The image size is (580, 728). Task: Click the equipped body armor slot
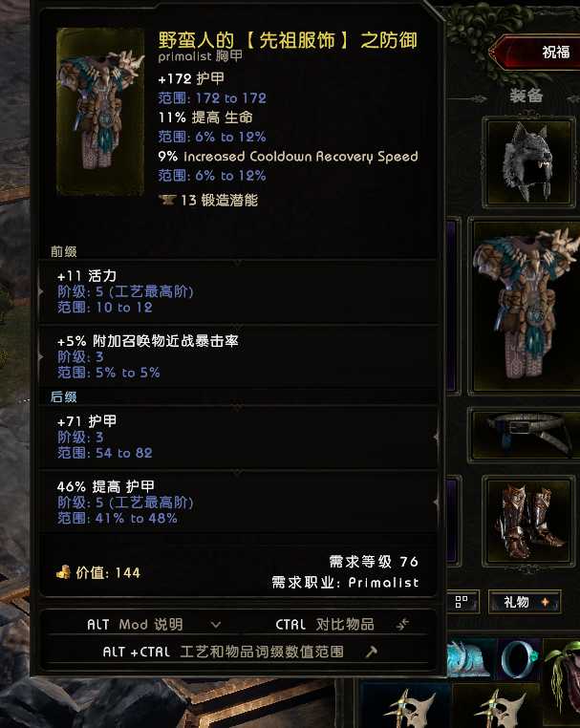coord(525,308)
